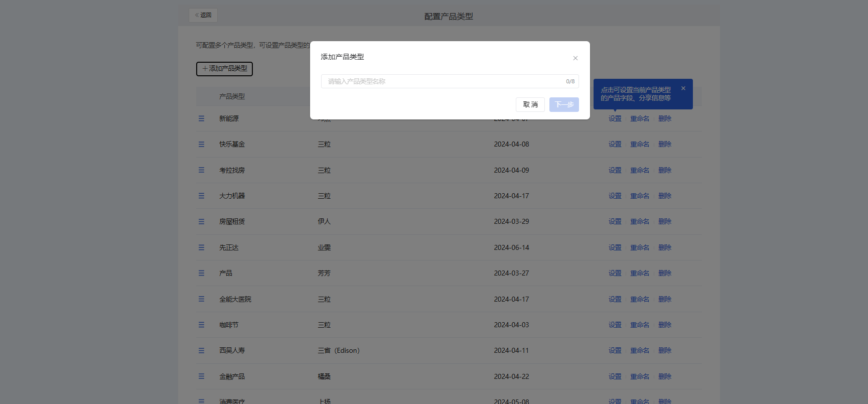Click 删除 for the 咖啡节 row

[x=665, y=325]
